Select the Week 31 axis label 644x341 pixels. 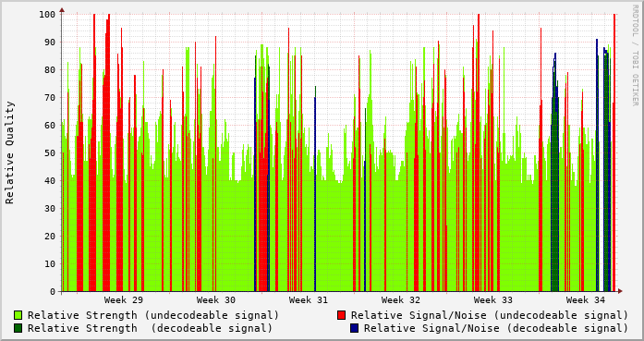(x=309, y=300)
